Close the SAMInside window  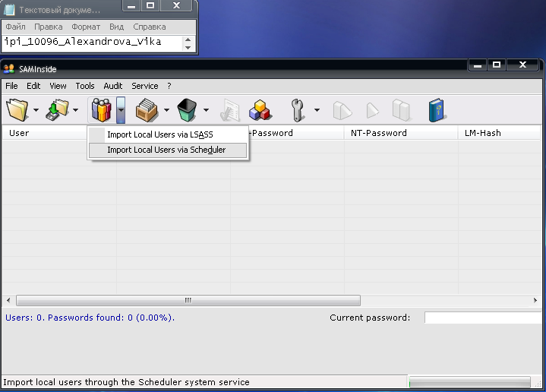(522, 65)
